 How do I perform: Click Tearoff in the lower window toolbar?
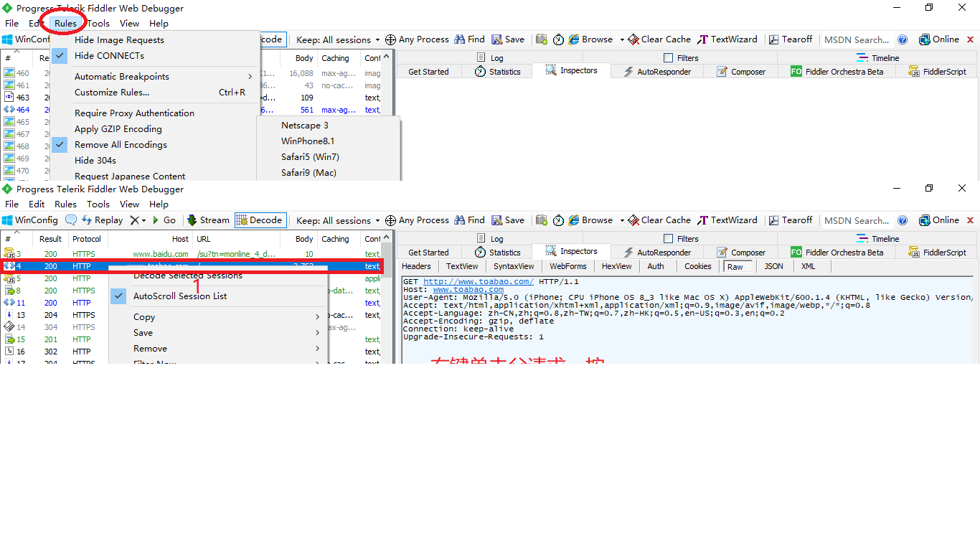point(791,220)
